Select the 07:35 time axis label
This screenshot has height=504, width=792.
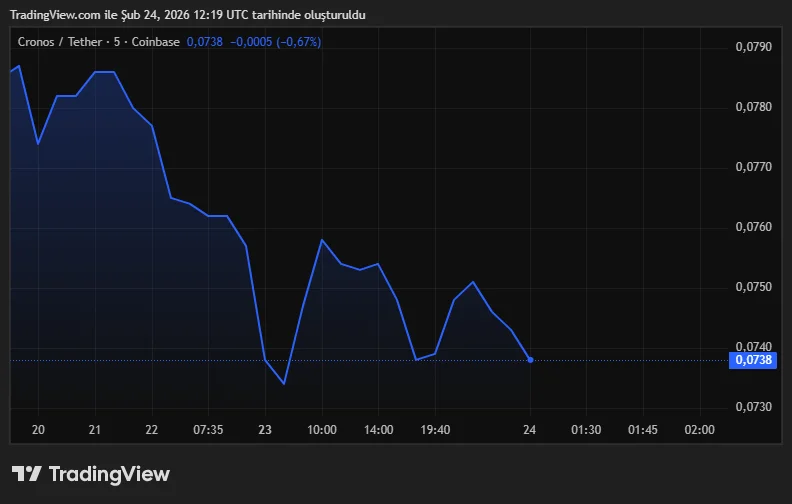(x=208, y=430)
